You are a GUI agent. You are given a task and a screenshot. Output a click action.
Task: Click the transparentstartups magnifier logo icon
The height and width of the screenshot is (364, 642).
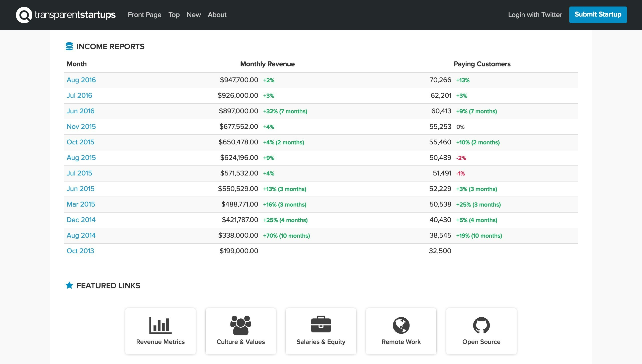click(x=24, y=15)
